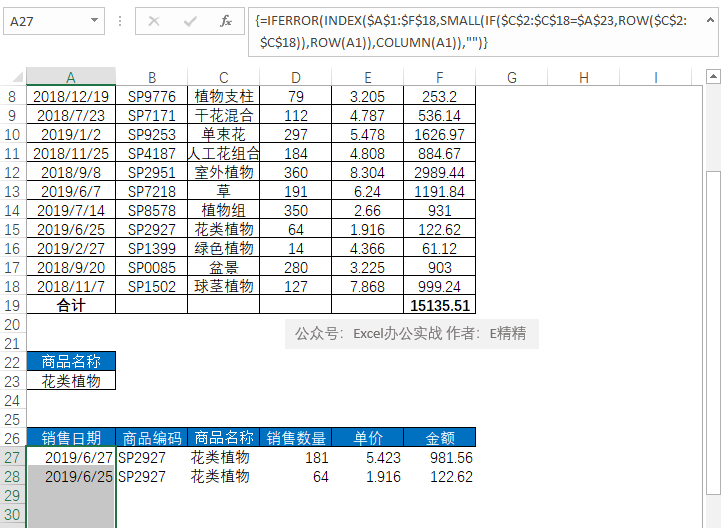The height and width of the screenshot is (528, 723).
Task: Select row 19 header
Action: (12, 305)
